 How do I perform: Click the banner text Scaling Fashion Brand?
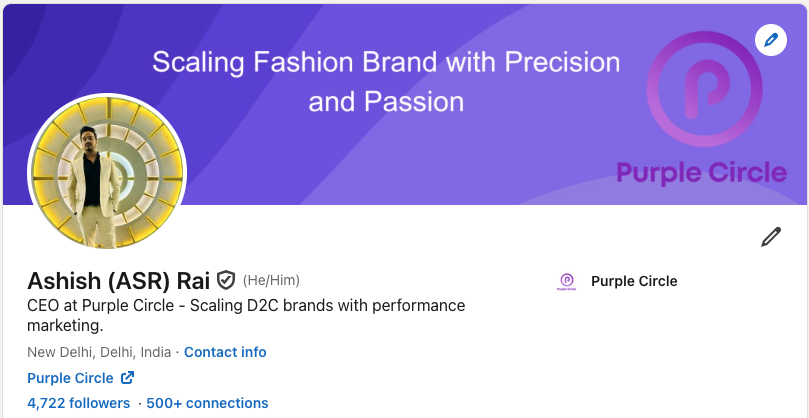point(386,63)
